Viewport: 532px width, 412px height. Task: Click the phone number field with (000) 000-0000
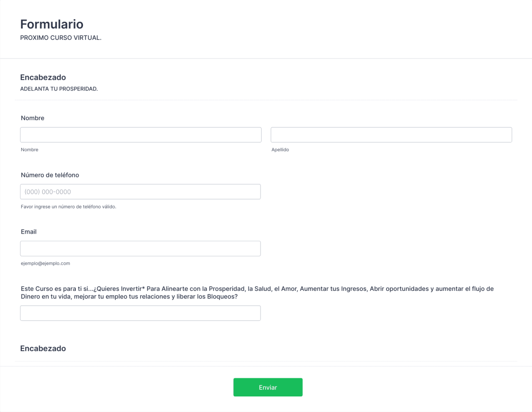(140, 192)
